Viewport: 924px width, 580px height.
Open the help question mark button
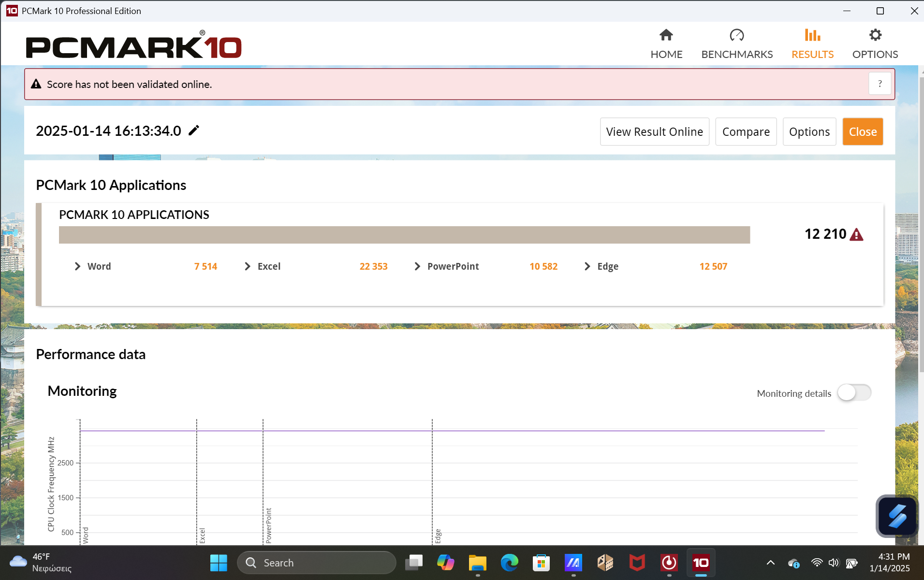880,84
